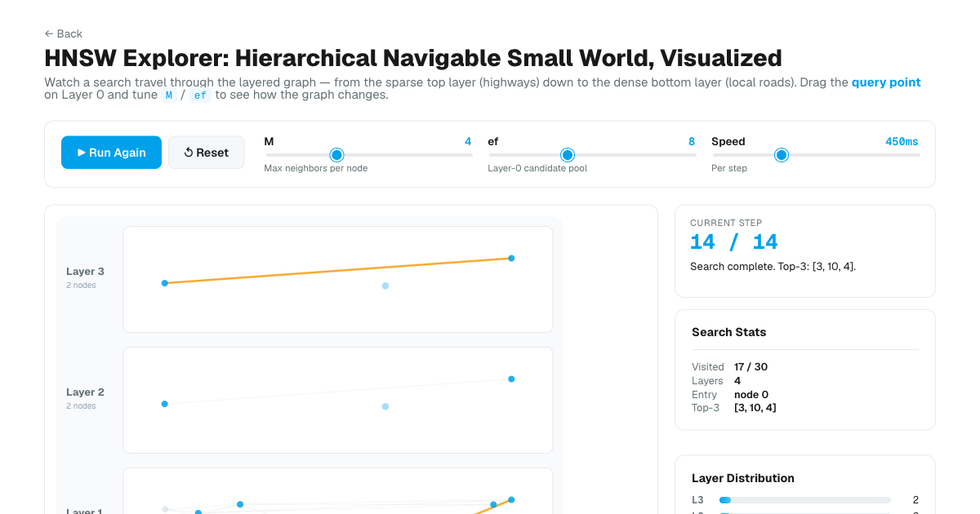Click the highlighted 'query point' text
980x514 pixels.
[886, 82]
